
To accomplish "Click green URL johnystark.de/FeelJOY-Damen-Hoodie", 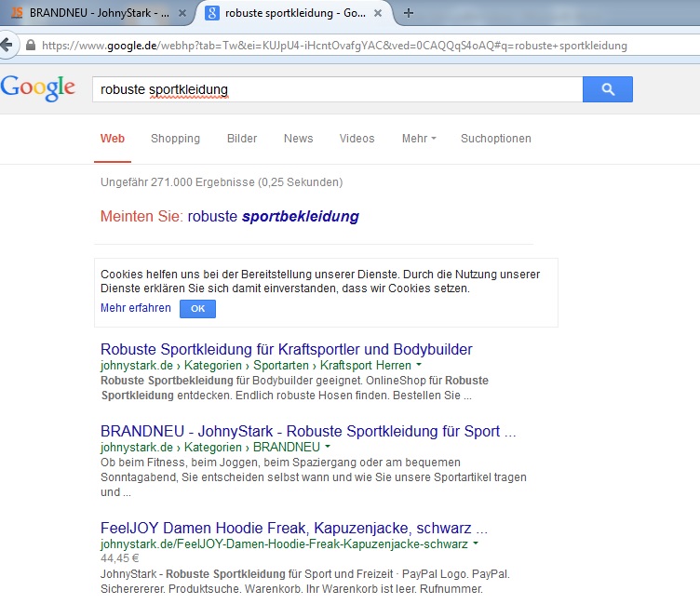I will pyautogui.click(x=284, y=544).
